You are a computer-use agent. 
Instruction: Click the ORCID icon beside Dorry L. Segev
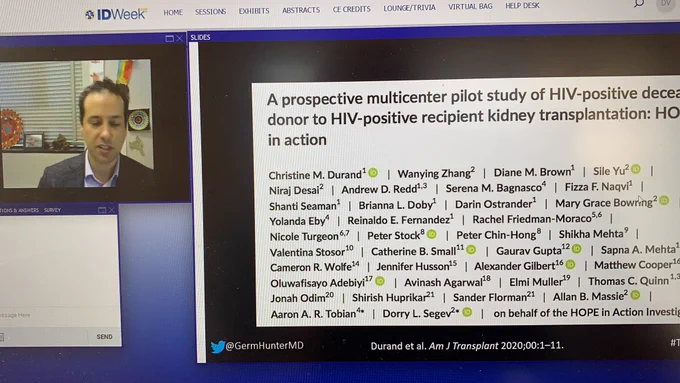pos(467,312)
